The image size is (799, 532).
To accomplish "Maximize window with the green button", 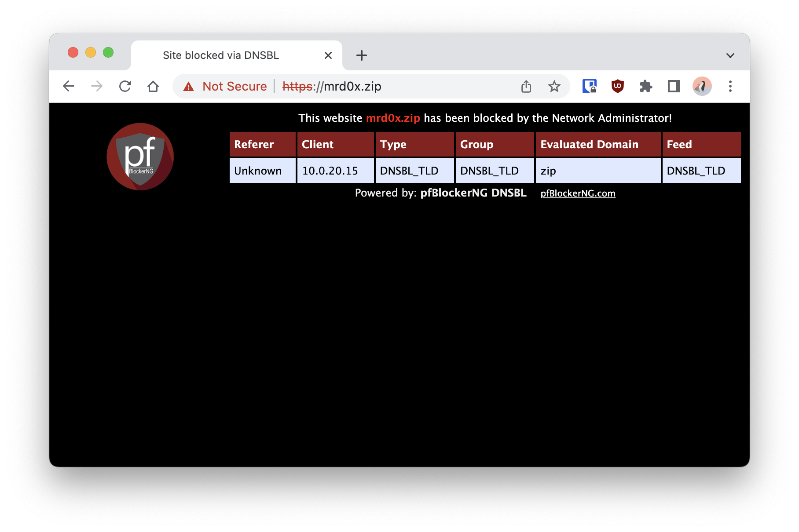I will pyautogui.click(x=108, y=52).
